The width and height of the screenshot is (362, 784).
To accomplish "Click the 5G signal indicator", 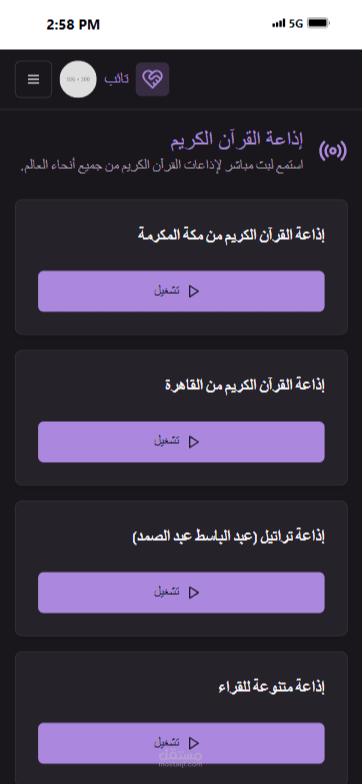I will pos(296,24).
